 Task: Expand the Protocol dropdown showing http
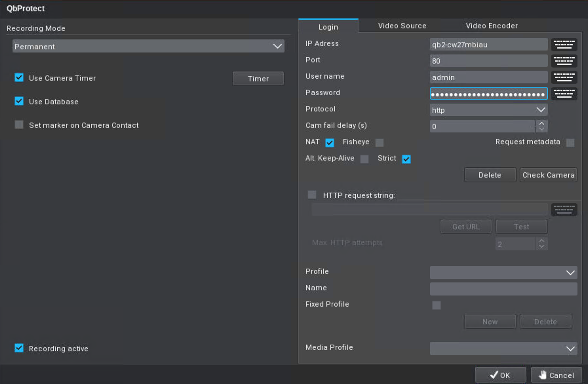click(489, 110)
